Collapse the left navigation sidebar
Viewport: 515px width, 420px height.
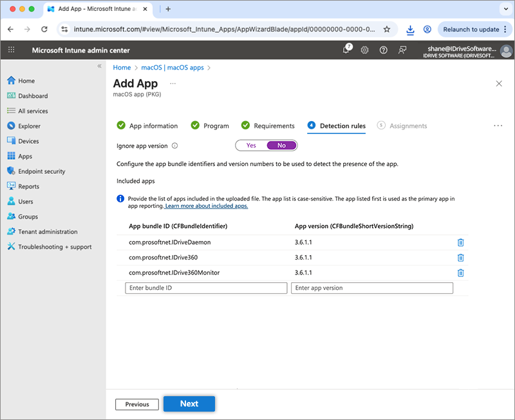click(x=99, y=66)
